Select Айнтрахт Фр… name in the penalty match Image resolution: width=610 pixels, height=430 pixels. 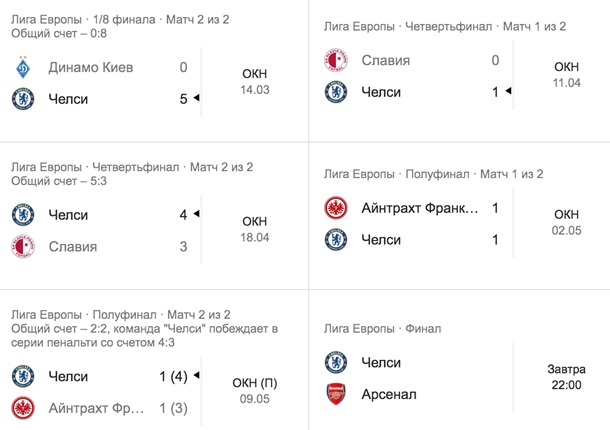(97, 408)
